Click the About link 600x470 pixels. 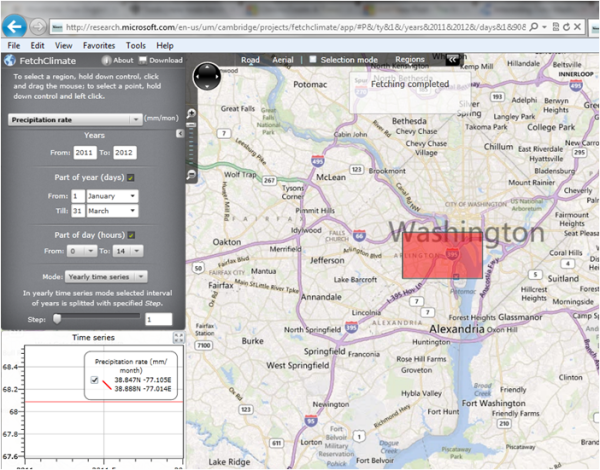tap(123, 60)
